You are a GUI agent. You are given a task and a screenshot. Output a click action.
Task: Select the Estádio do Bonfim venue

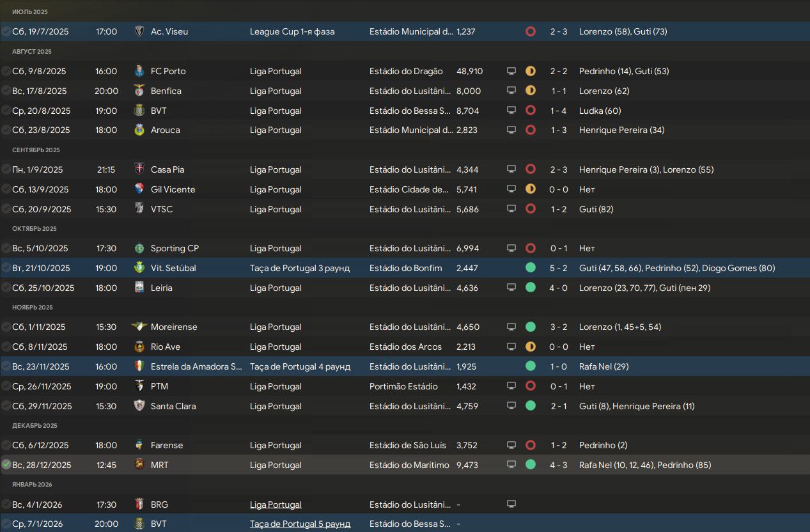(x=405, y=268)
